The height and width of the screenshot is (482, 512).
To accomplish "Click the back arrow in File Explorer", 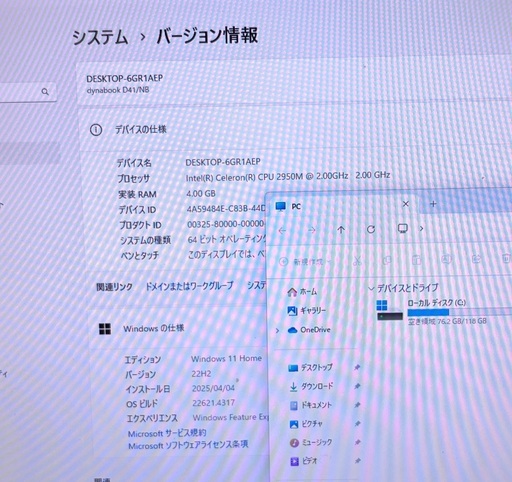I will (x=282, y=230).
